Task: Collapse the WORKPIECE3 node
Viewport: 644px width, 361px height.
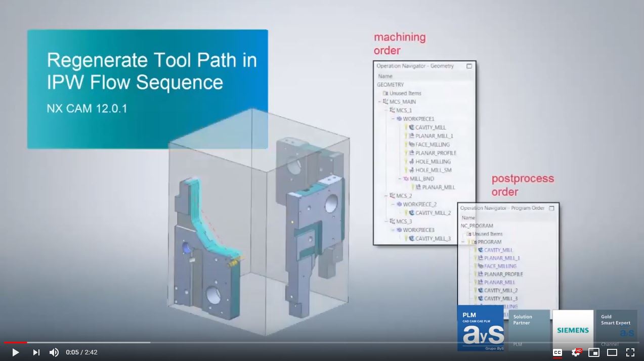Action: point(393,230)
